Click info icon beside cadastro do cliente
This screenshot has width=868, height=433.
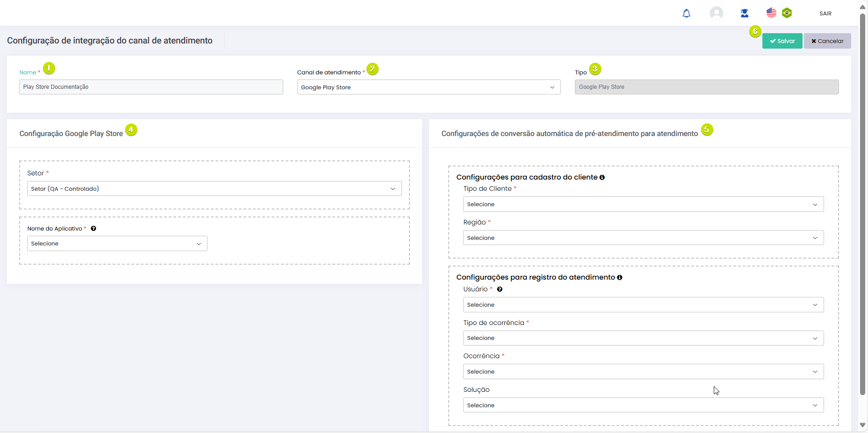pyautogui.click(x=602, y=178)
